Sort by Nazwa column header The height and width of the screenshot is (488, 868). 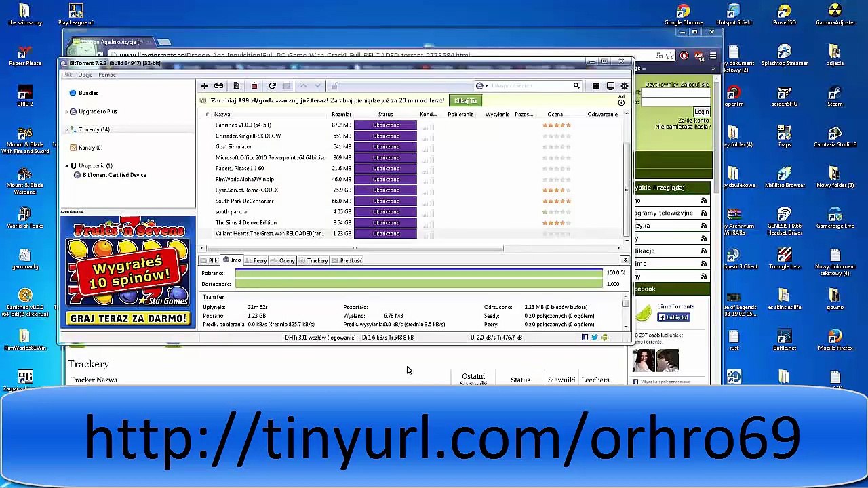pos(222,115)
